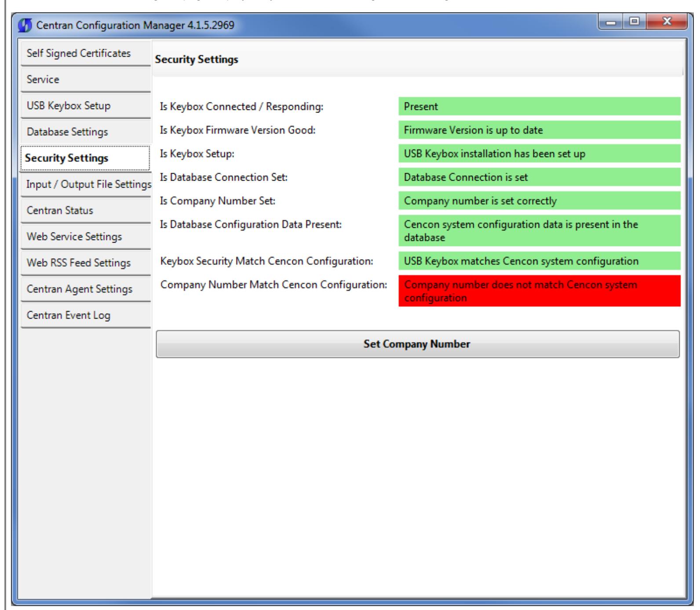
Task: Click red 'Company number does not match' status
Action: 540,291
